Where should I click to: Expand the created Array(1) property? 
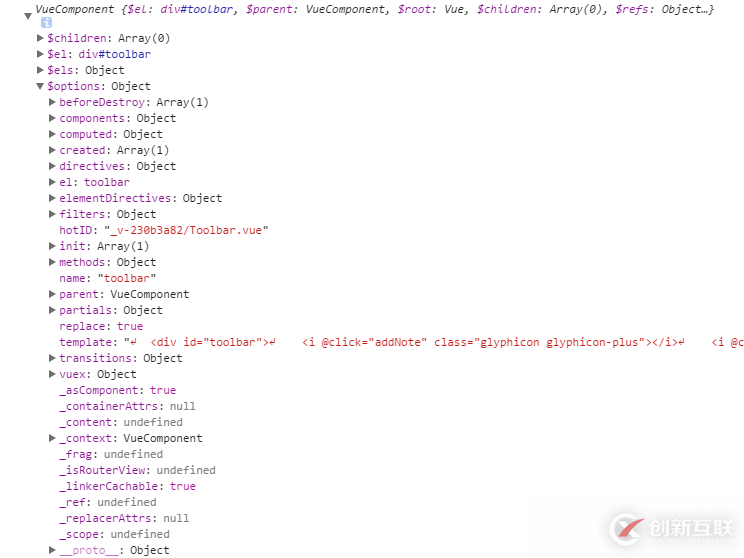(52, 150)
